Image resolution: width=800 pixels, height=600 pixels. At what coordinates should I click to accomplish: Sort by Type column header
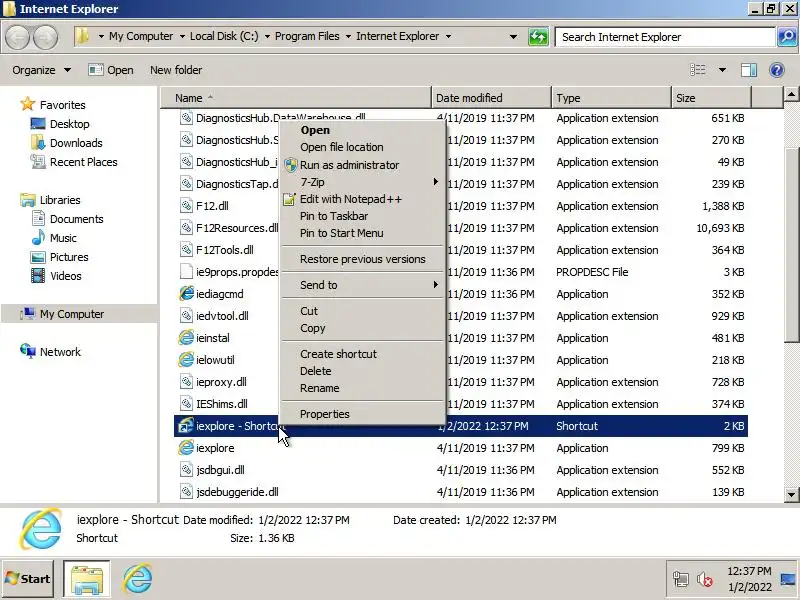click(x=611, y=97)
